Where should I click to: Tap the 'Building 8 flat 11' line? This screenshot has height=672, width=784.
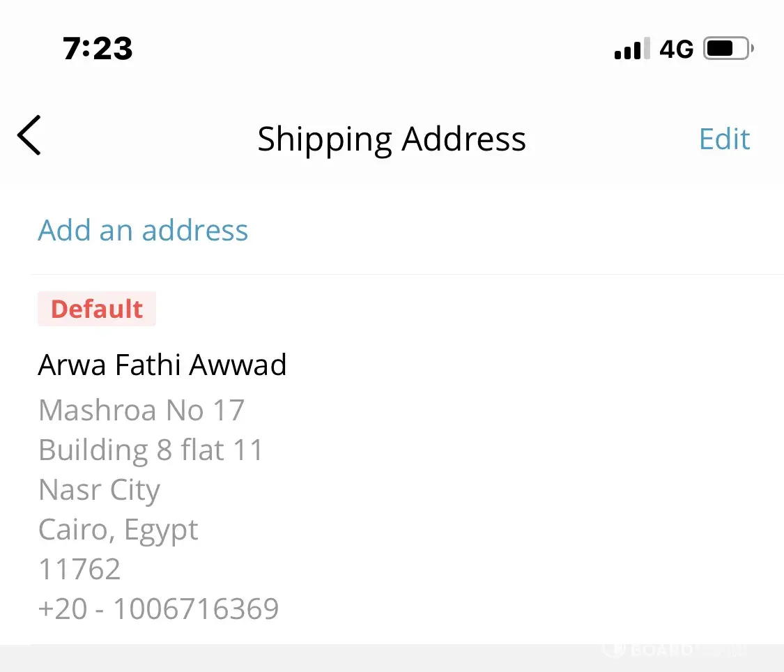(x=151, y=450)
